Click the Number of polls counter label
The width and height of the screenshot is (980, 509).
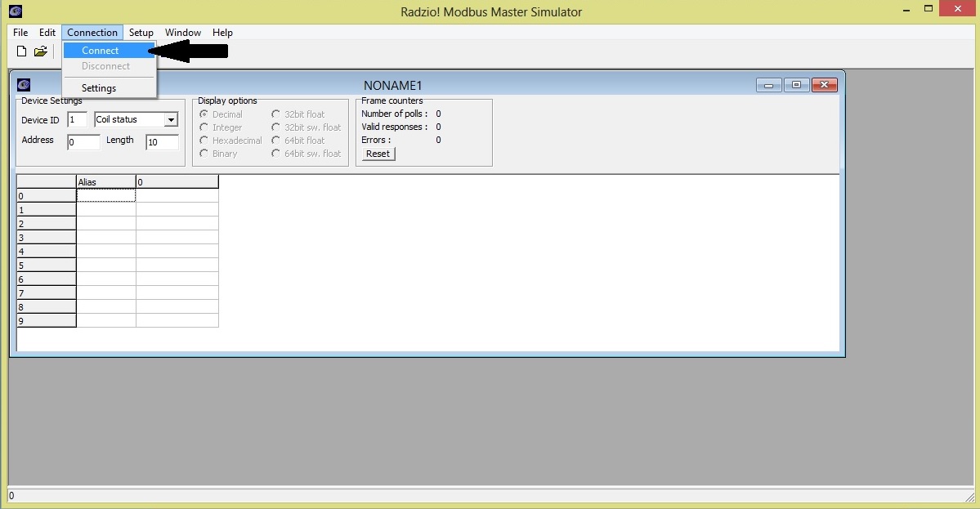pyautogui.click(x=395, y=114)
